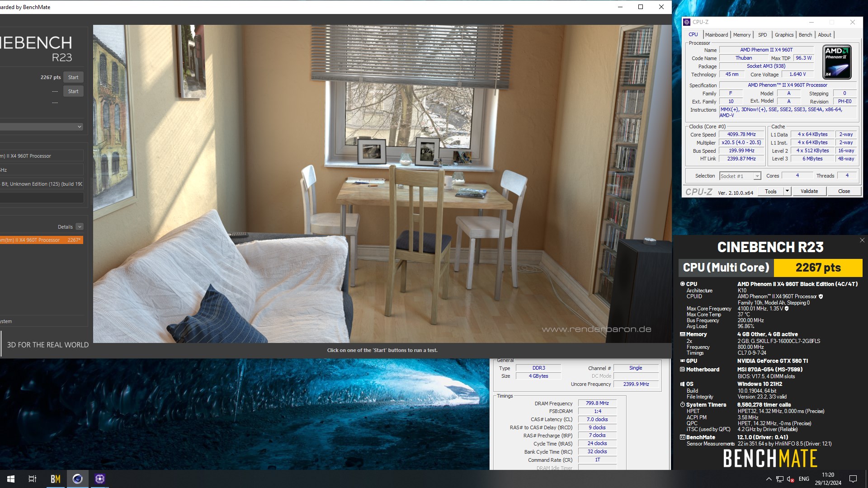Open the Socket #1 selection dropdown
868x488 pixels.
(x=740, y=176)
